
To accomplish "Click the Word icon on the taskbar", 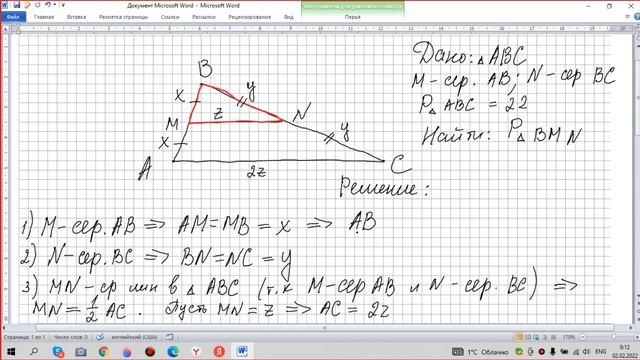I will 242,351.
